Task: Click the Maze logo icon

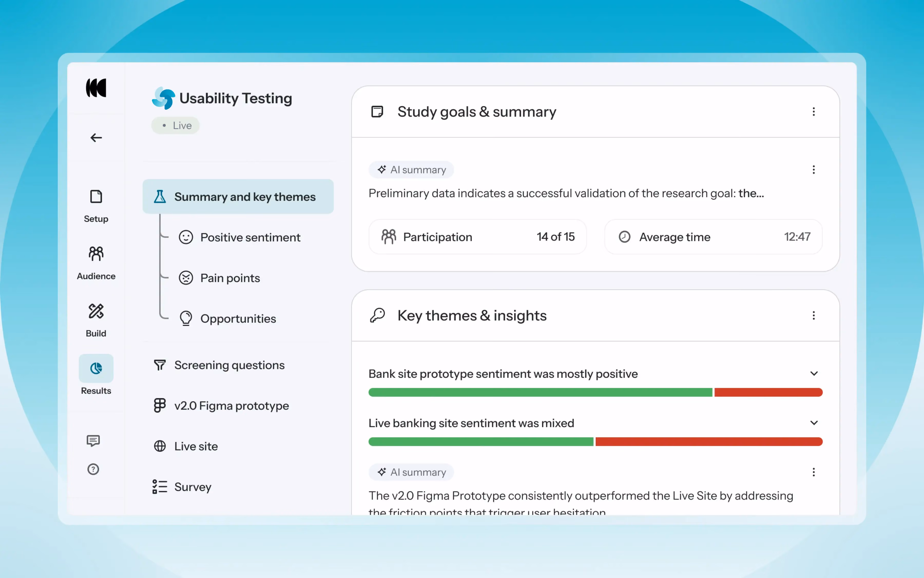Action: click(x=96, y=88)
